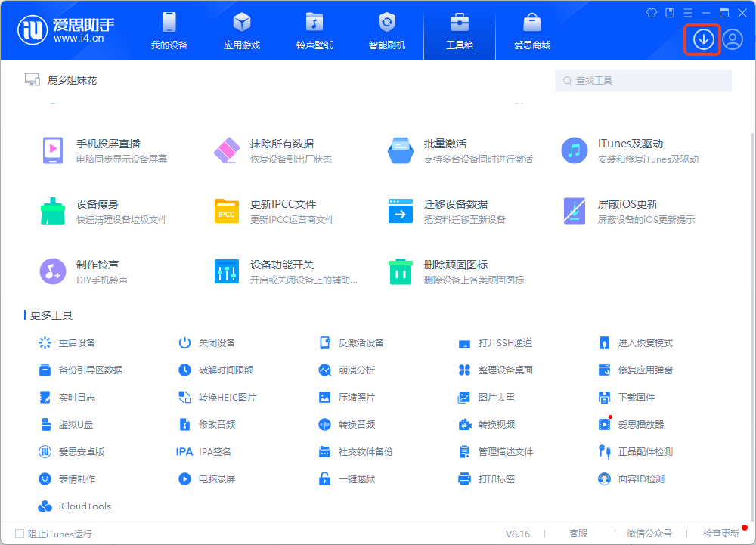Switch to 工具箱 tab

click(x=460, y=31)
